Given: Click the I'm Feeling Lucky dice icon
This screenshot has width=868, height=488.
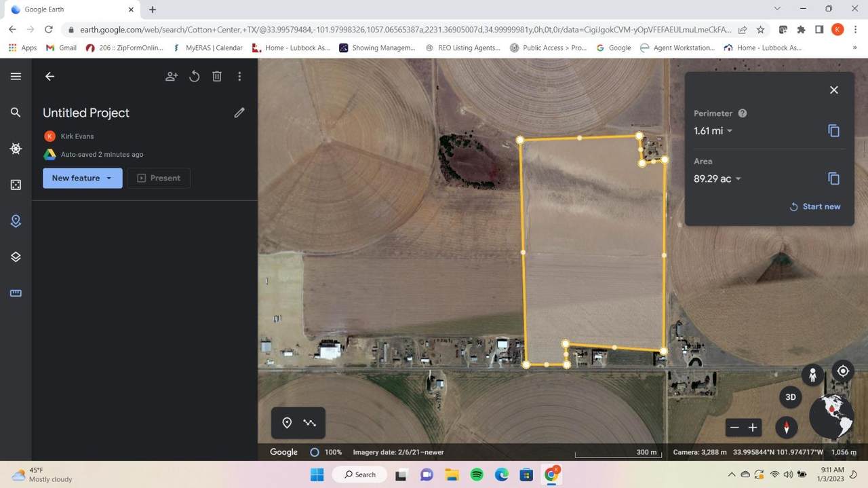Looking at the screenshot, I should tap(16, 185).
